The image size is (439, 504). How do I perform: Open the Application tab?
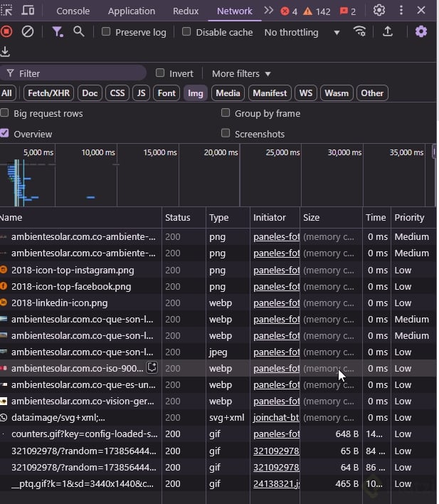click(131, 11)
